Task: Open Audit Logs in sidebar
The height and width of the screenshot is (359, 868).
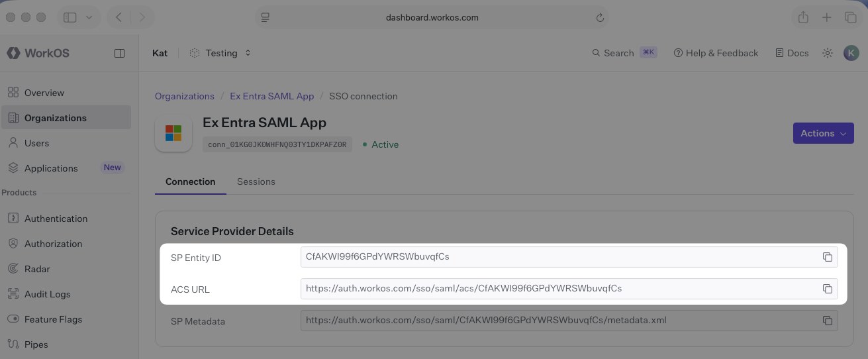Action: [x=66, y=294]
